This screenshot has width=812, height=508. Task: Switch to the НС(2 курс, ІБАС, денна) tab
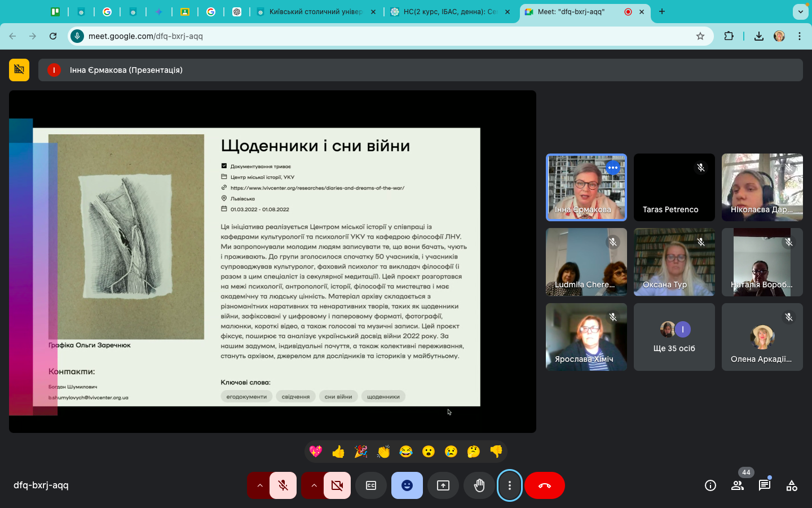tap(449, 11)
